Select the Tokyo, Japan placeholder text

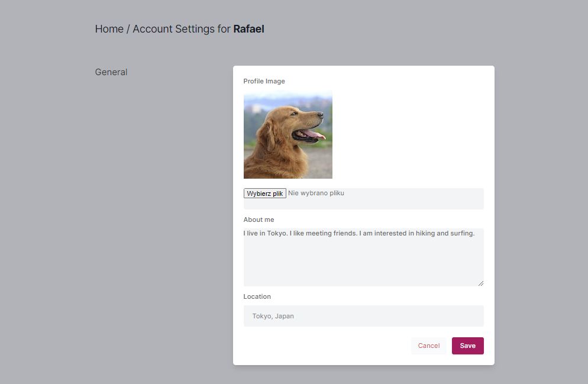[x=272, y=316]
